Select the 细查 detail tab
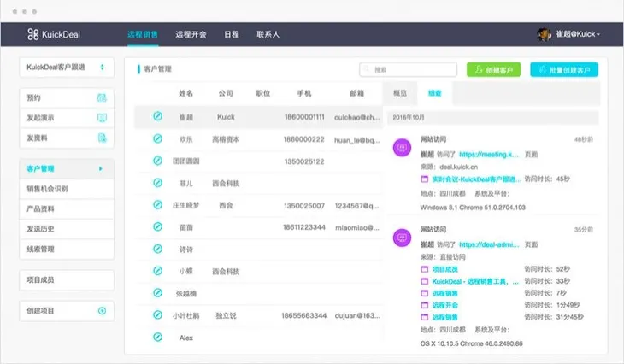 (434, 93)
